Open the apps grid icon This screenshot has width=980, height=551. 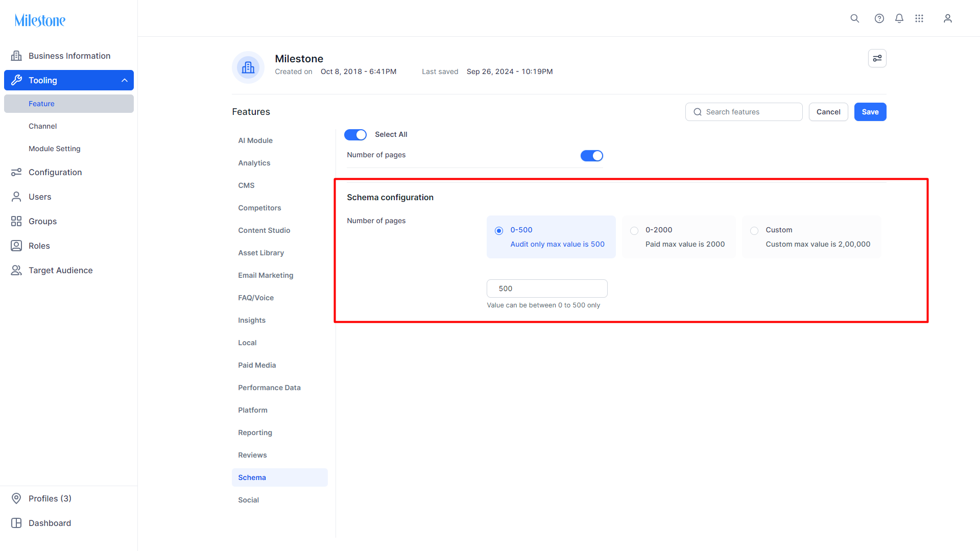pos(919,18)
